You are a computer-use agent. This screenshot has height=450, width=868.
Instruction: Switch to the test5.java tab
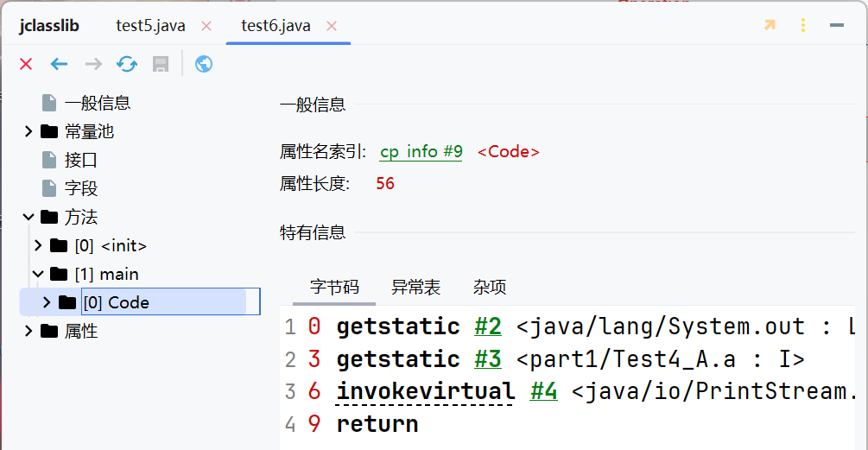click(150, 26)
